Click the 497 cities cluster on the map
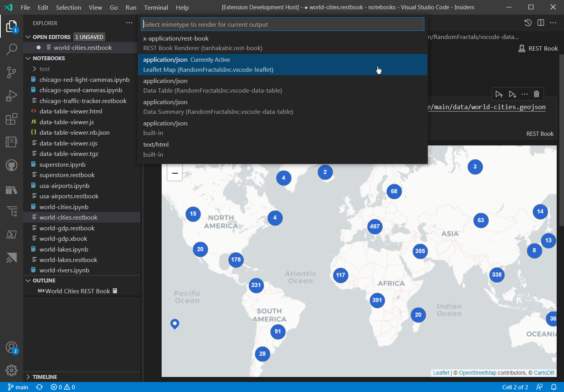The image size is (564, 392). pos(375,226)
